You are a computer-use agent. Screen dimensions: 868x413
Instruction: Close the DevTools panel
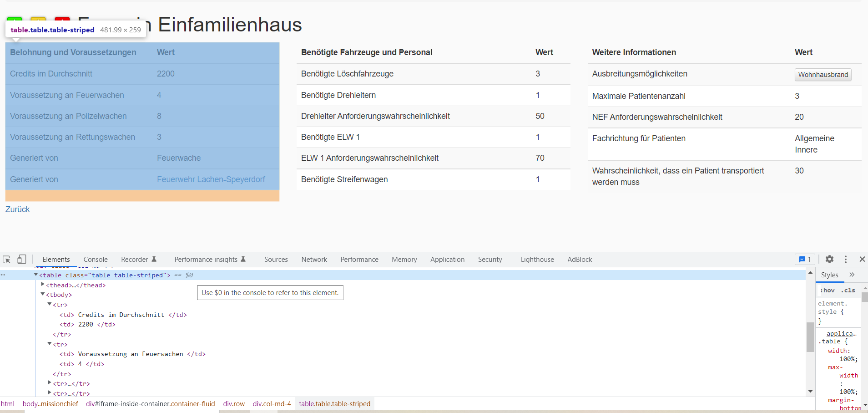tap(862, 259)
